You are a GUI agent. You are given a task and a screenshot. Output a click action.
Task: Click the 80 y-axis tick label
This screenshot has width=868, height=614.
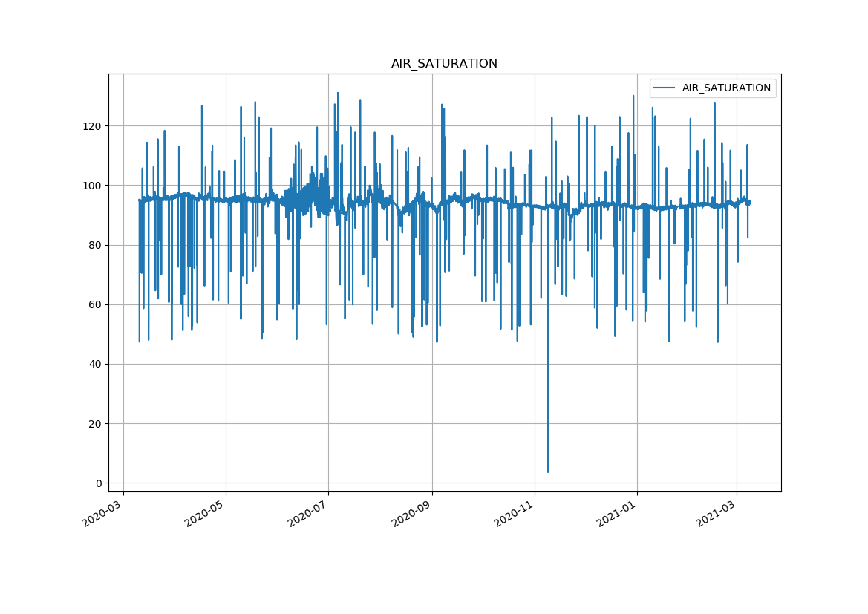point(96,245)
